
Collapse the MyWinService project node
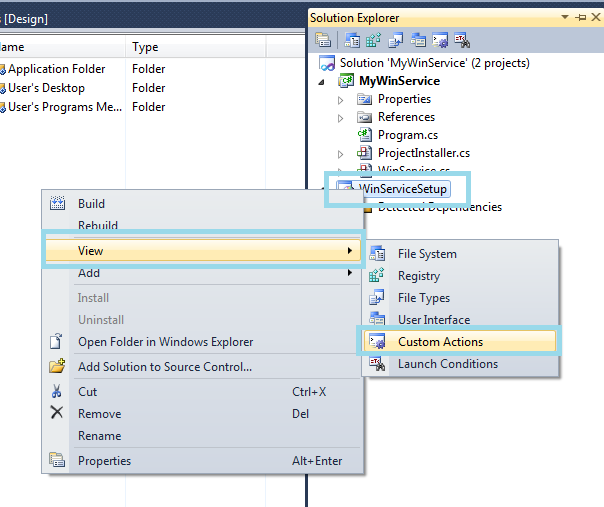323,81
